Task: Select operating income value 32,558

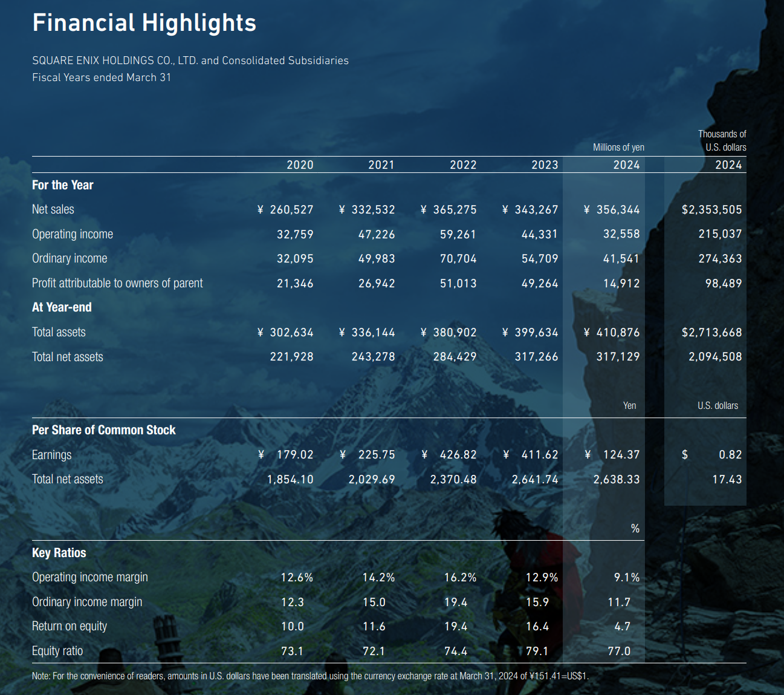Action: [621, 234]
